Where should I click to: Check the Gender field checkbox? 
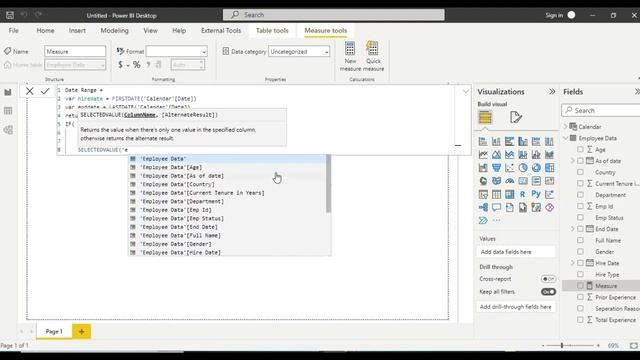tap(580, 252)
